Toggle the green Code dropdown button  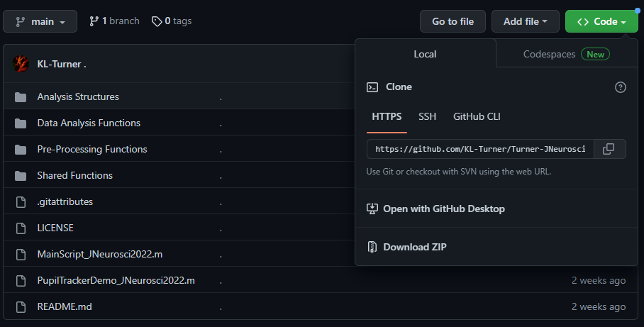click(601, 21)
